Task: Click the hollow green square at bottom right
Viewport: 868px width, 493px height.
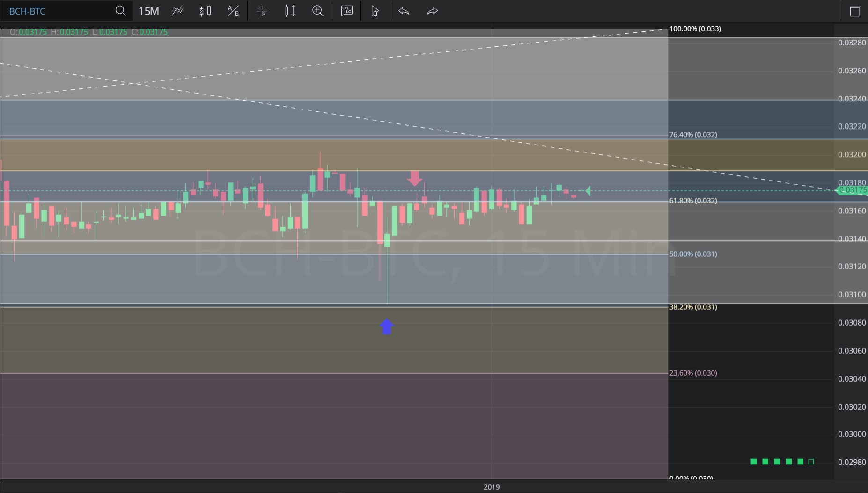Action: tap(811, 462)
